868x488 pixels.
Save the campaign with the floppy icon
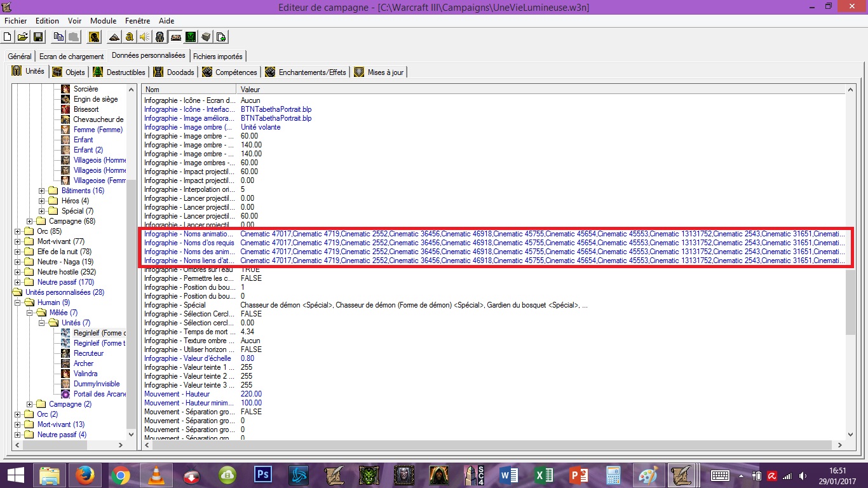[37, 37]
